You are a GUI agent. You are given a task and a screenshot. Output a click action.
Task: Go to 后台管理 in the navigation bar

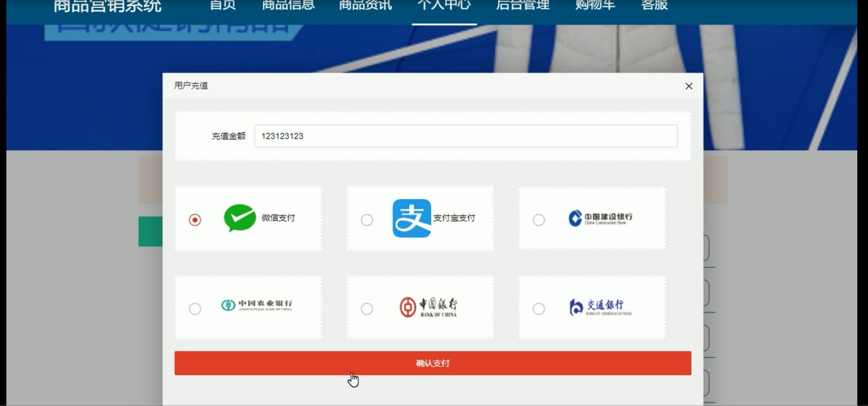[x=523, y=5]
